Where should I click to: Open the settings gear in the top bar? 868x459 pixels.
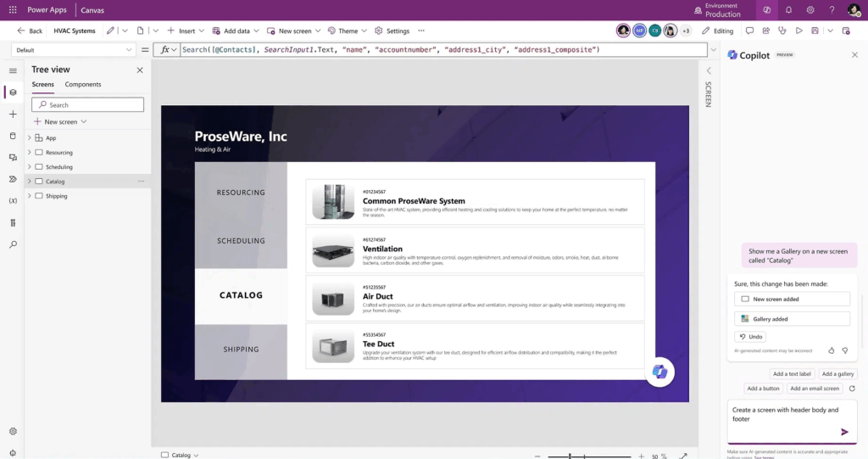(810, 10)
